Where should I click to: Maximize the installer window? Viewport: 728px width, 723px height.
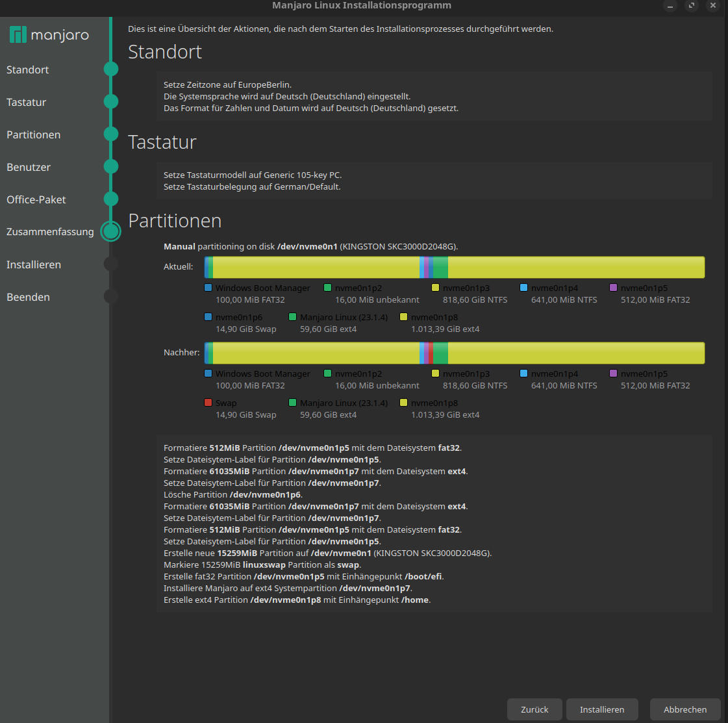point(692,6)
